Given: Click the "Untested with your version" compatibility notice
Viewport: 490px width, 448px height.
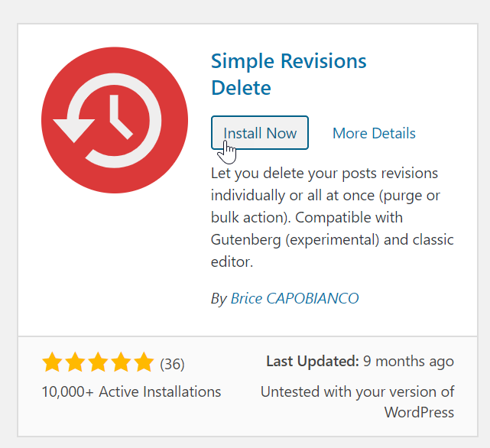Looking at the screenshot, I should click(357, 392).
